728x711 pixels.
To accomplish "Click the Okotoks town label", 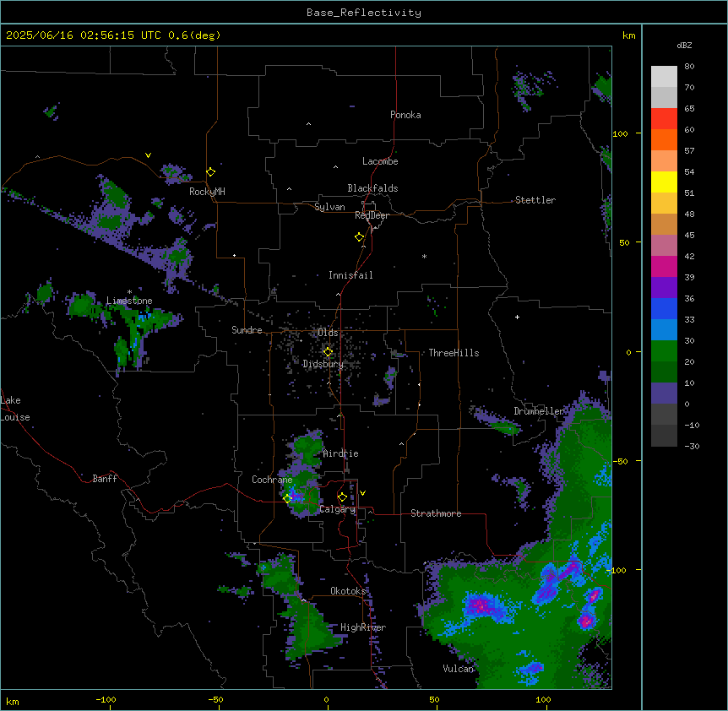I will tap(348, 591).
